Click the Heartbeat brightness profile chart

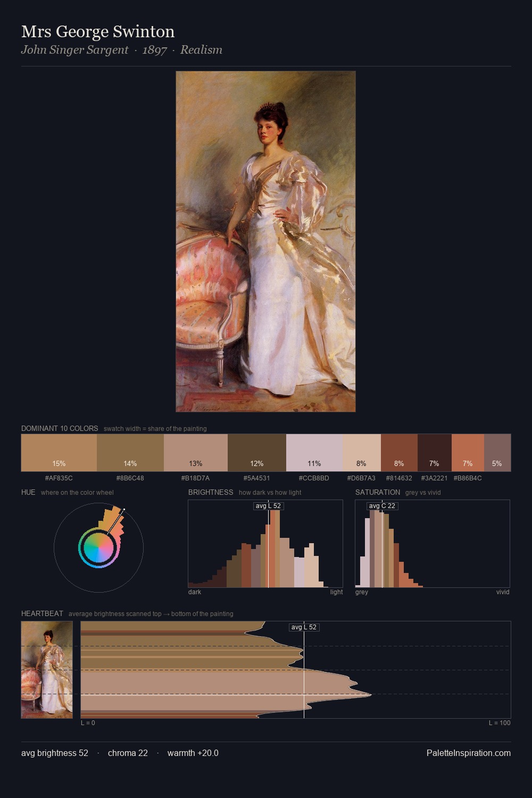(296, 670)
